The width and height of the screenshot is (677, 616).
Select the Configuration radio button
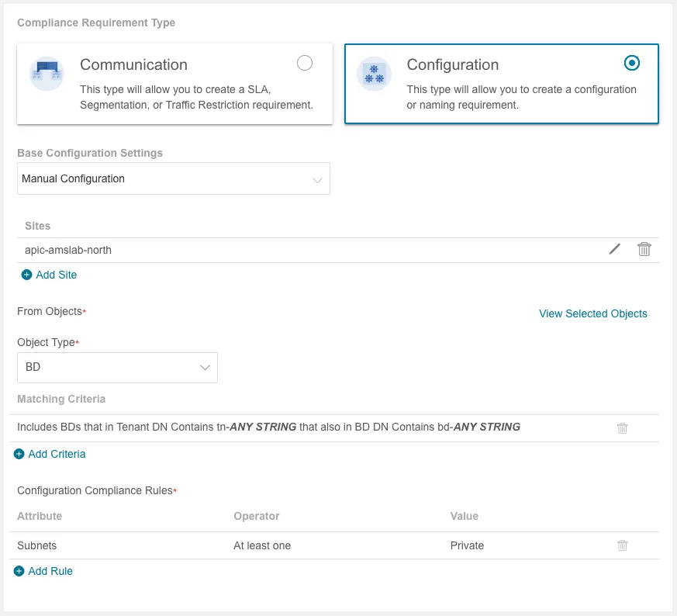(631, 63)
